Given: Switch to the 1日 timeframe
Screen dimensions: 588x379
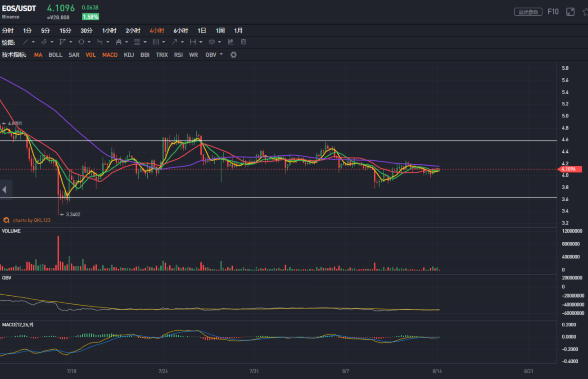Looking at the screenshot, I should [x=202, y=31].
